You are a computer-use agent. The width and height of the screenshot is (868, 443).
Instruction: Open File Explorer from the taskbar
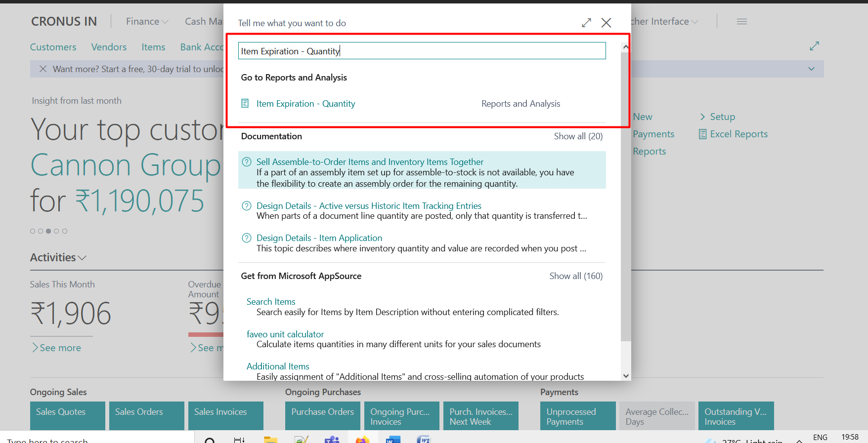(x=270, y=440)
